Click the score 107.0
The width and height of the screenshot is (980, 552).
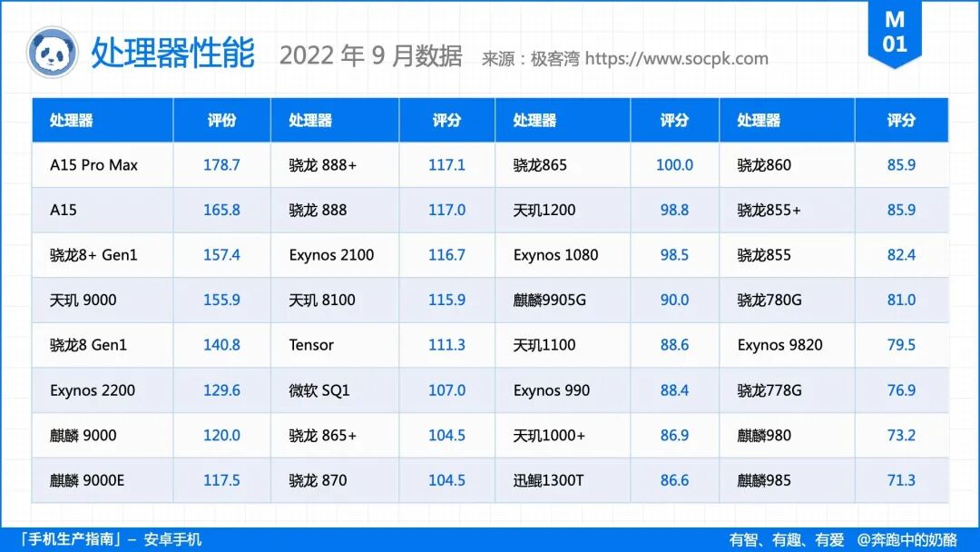click(446, 390)
